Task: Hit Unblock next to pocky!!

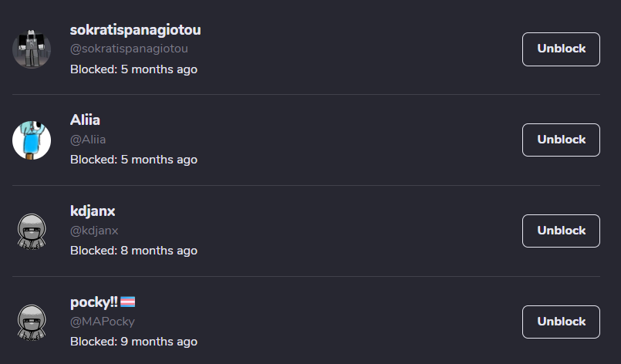Action: 561,322
